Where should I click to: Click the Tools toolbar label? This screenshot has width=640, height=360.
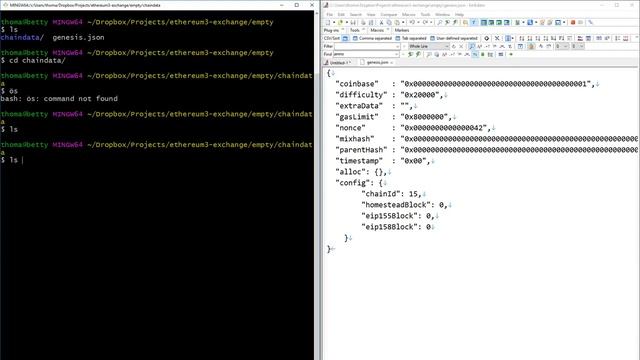pyautogui.click(x=355, y=30)
